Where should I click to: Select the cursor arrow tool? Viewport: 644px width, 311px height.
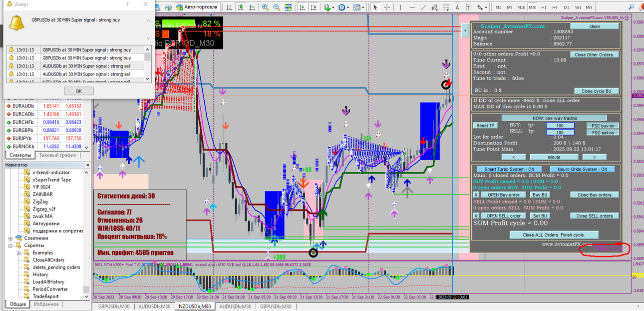375,7
